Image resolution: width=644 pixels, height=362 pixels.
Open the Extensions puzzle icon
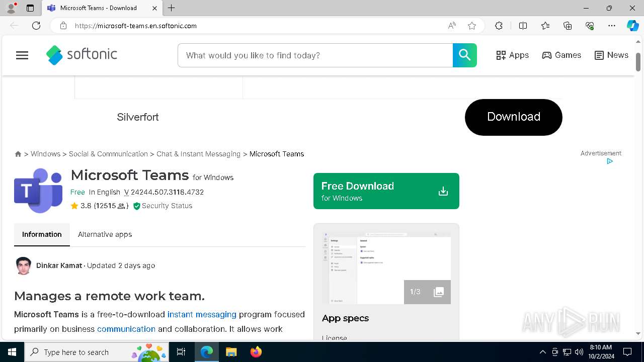499,26
